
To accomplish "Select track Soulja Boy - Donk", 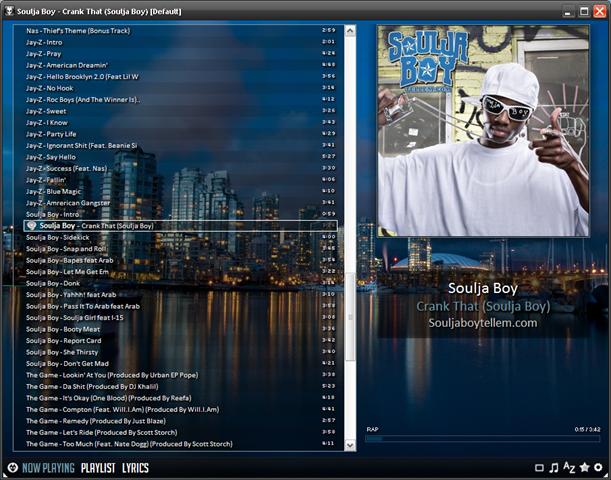I will (x=180, y=283).
